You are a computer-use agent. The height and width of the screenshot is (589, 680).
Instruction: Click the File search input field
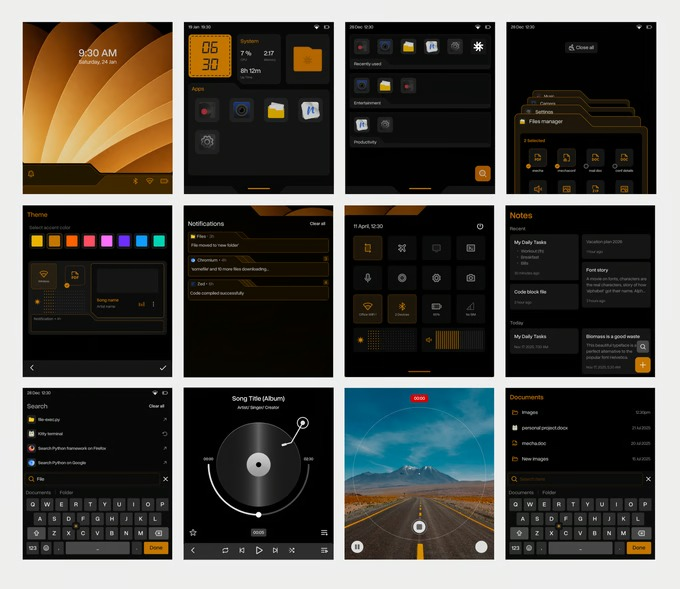tap(90, 479)
